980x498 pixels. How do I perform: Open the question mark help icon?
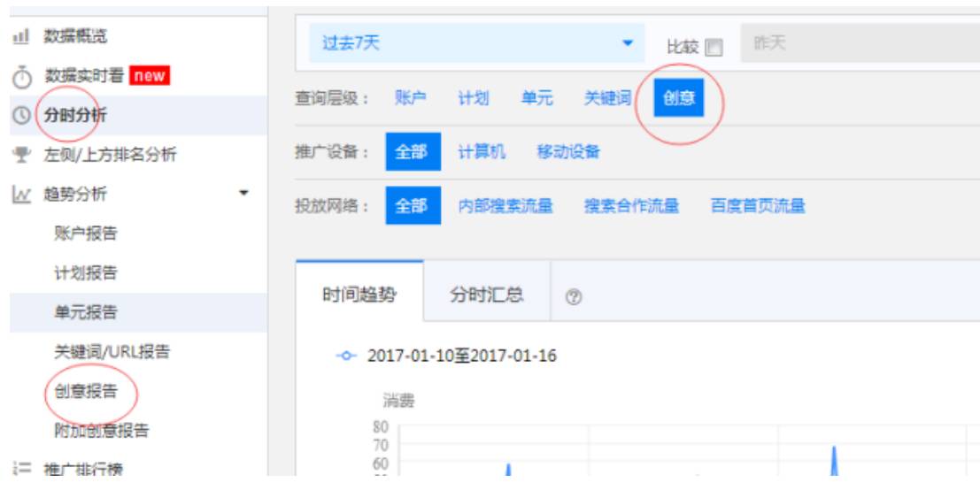click(x=573, y=297)
